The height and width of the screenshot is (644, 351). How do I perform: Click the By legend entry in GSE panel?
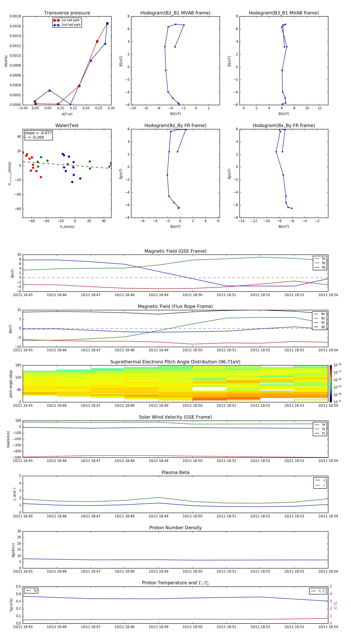click(x=320, y=263)
